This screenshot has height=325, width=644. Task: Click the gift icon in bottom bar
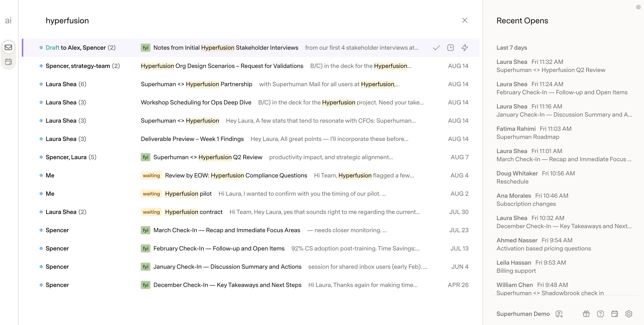pyautogui.click(x=586, y=314)
